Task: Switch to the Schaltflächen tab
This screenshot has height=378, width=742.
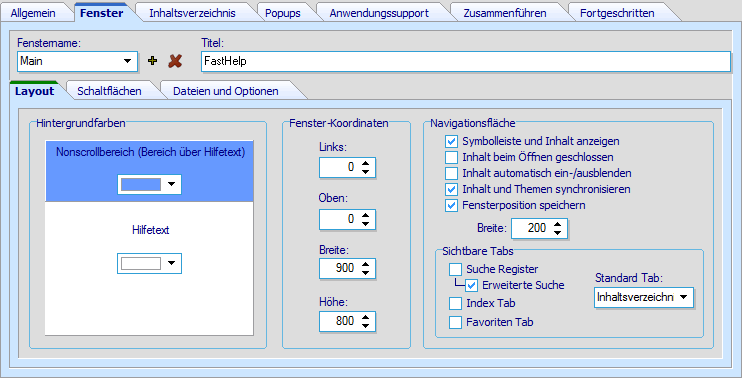Action: 109,91
